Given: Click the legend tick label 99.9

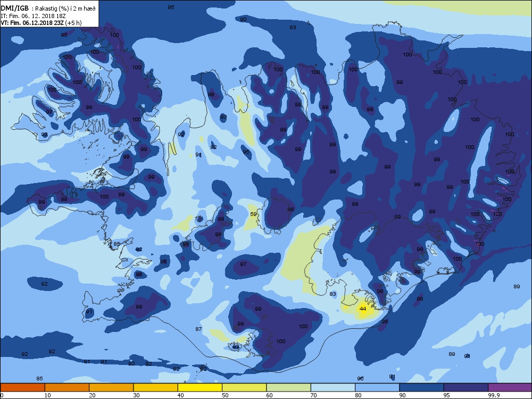Looking at the screenshot, I should (494, 395).
